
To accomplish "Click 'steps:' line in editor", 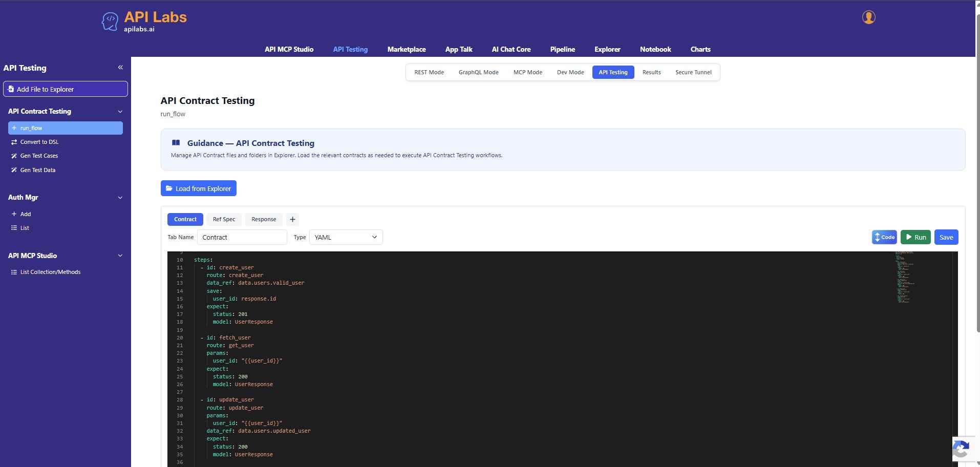I will point(203,260).
